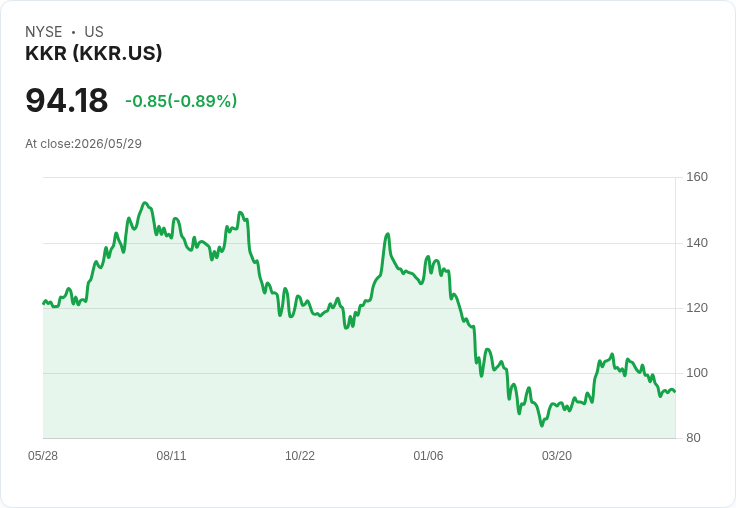Screen dimensions: 736x508
Task: Click the NYSE exchange label
Action: (x=44, y=32)
